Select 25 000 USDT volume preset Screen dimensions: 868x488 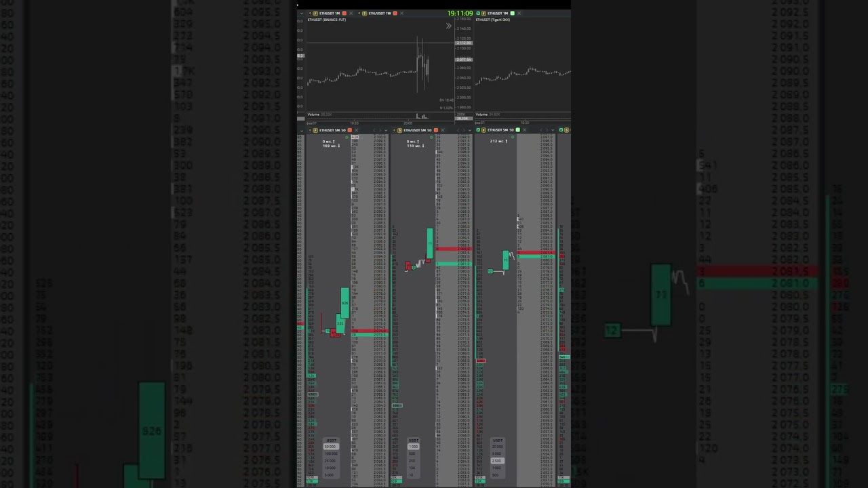[330, 461]
